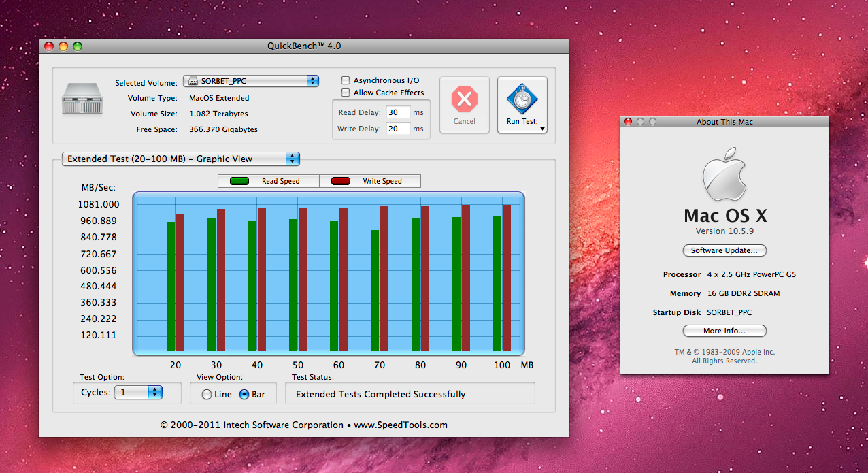This screenshot has height=473, width=868.
Task: Toggle the Allow Cache Effects checkbox
Action: (x=346, y=93)
